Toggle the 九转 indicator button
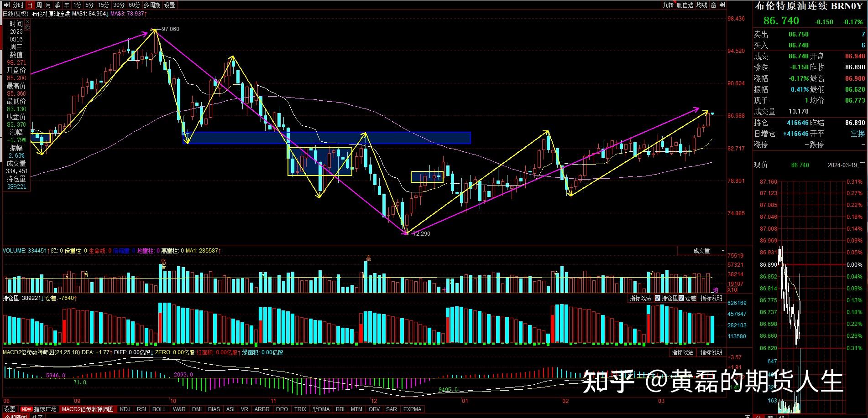The height and width of the screenshot is (418, 868). click(x=668, y=5)
